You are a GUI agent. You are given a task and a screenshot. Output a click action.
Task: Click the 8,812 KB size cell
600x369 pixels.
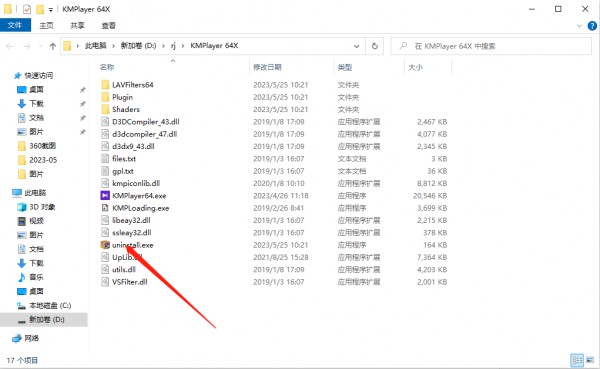(432, 183)
